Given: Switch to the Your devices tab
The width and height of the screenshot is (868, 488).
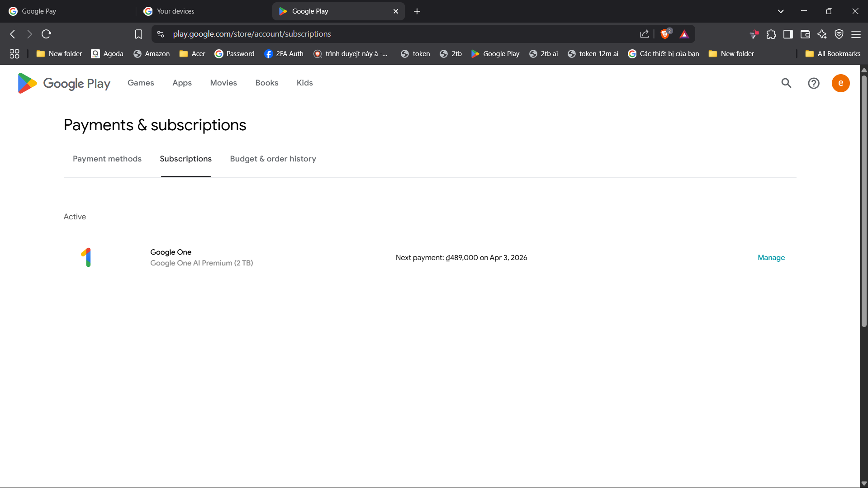Looking at the screenshot, I should click(204, 11).
